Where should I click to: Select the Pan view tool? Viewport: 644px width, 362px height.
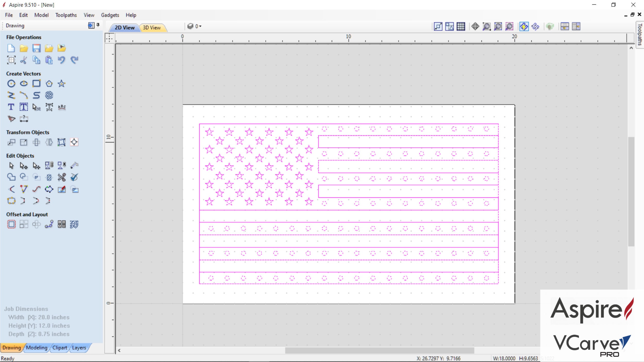point(475,26)
